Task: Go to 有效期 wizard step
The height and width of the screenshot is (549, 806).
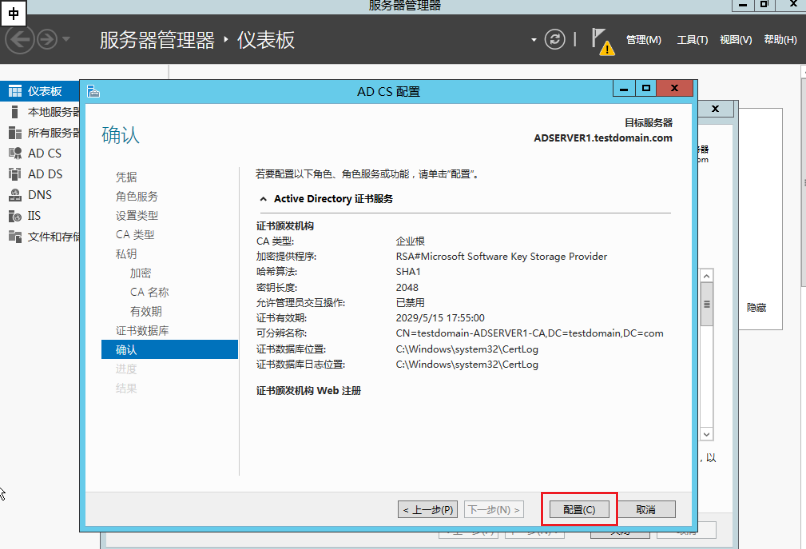Action: pyautogui.click(x=145, y=312)
